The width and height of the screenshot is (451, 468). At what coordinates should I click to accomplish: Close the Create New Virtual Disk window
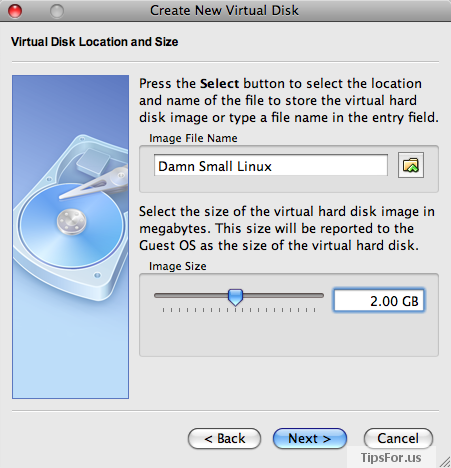tap(15, 11)
